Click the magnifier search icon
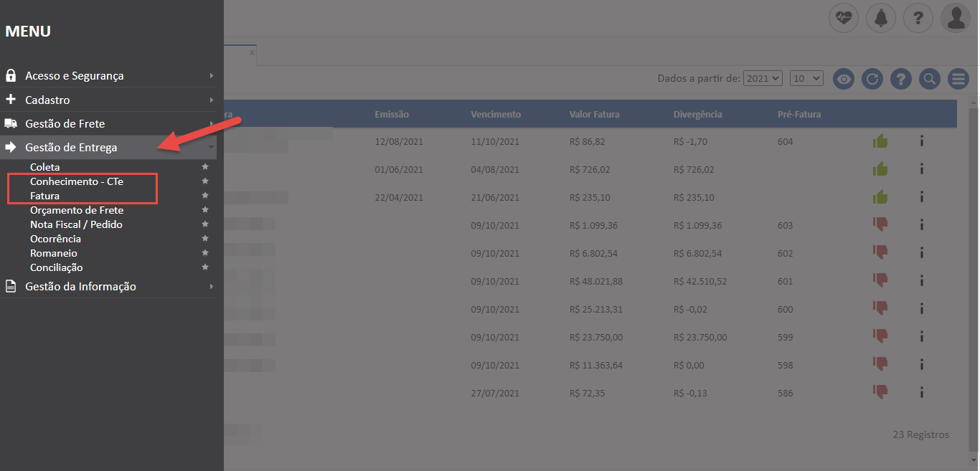This screenshot has height=471, width=980. pos(930,79)
